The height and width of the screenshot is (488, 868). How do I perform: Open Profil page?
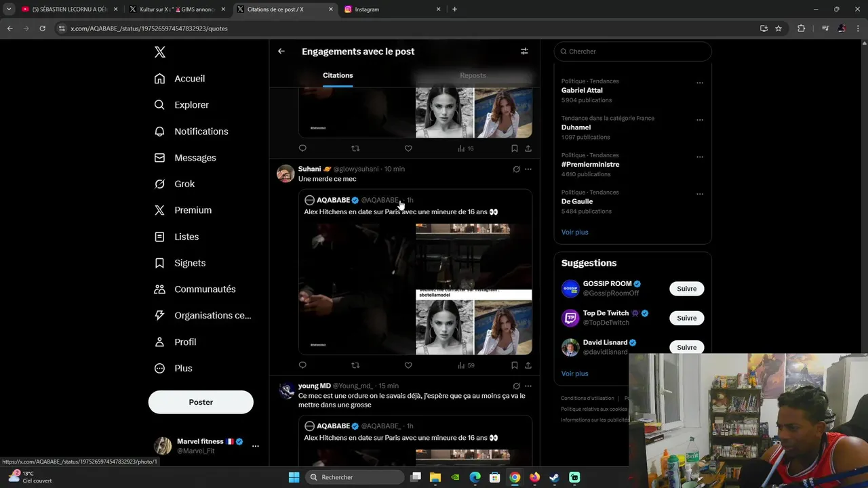point(175,342)
